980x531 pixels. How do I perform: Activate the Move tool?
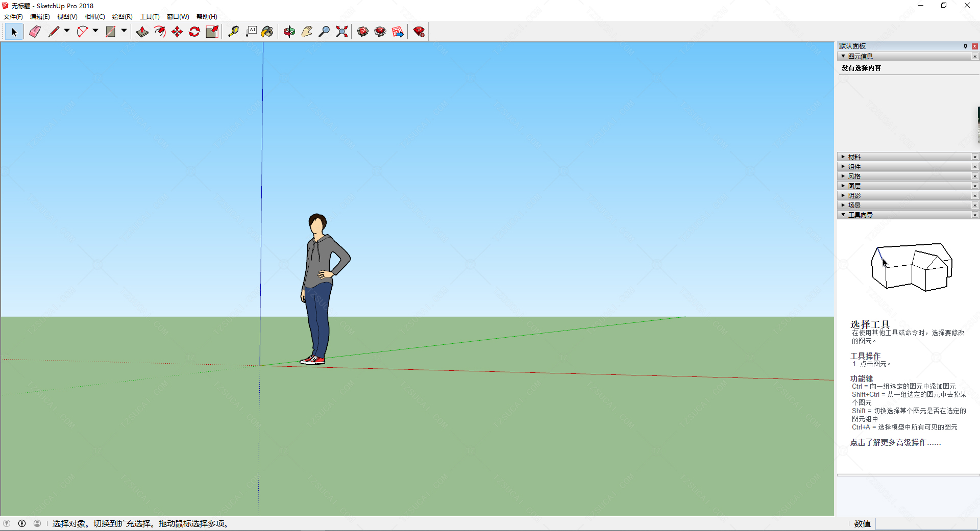(177, 32)
